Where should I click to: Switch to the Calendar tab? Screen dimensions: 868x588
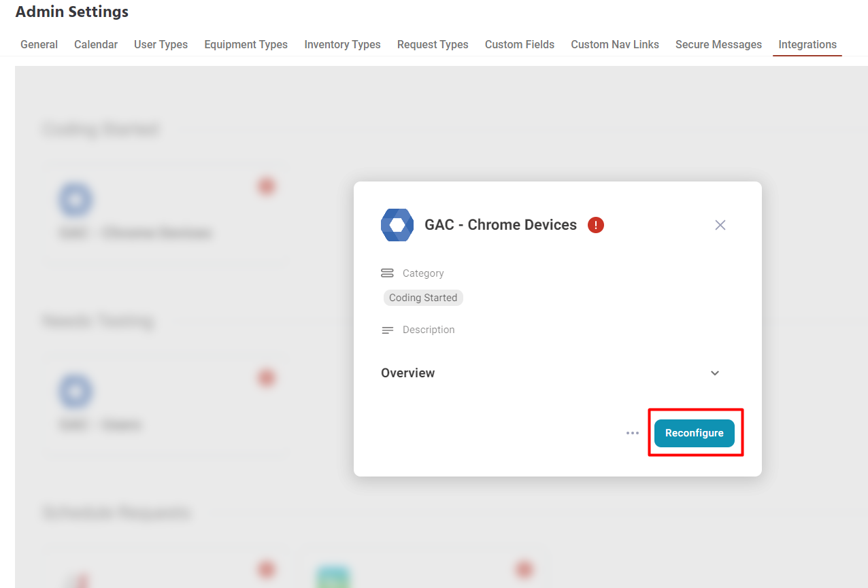pyautogui.click(x=96, y=44)
